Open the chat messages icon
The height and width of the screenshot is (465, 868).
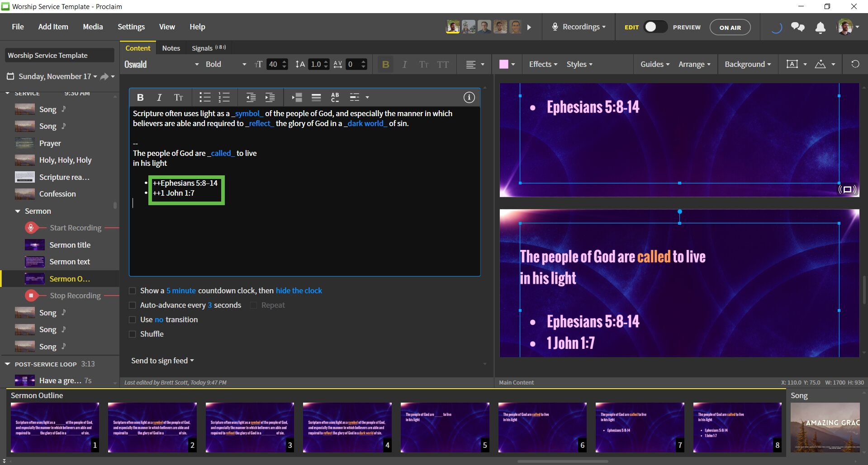click(x=798, y=27)
